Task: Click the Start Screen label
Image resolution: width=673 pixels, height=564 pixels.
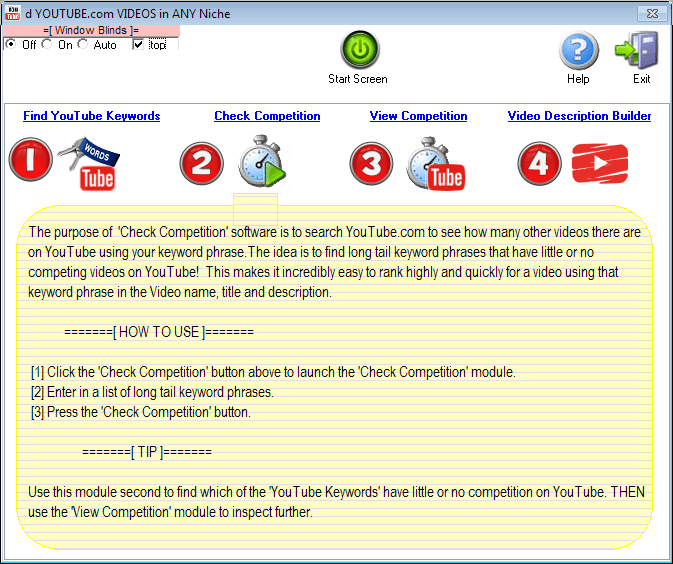Action: tap(358, 79)
